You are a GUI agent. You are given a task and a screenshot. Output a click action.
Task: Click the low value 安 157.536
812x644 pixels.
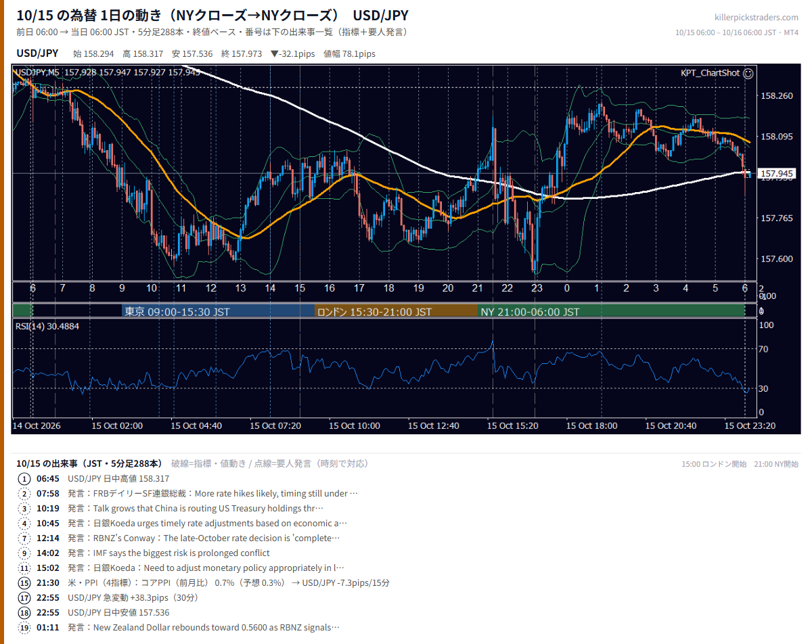tap(192, 53)
